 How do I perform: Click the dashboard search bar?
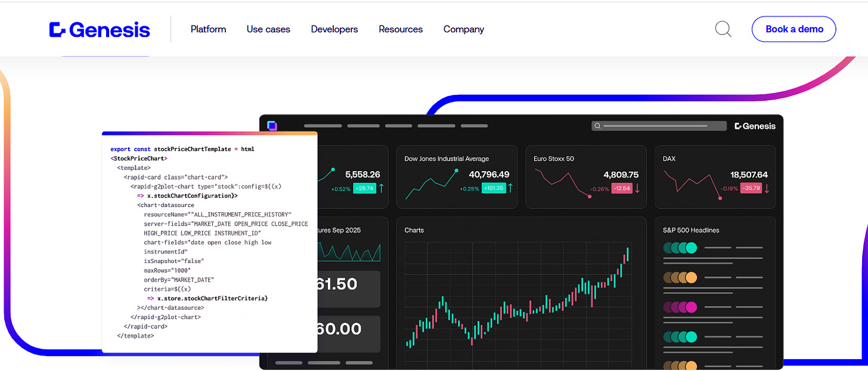(x=659, y=126)
